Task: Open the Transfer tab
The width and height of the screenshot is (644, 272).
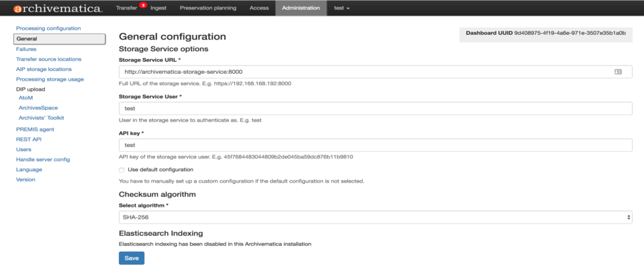Action: pos(126,8)
